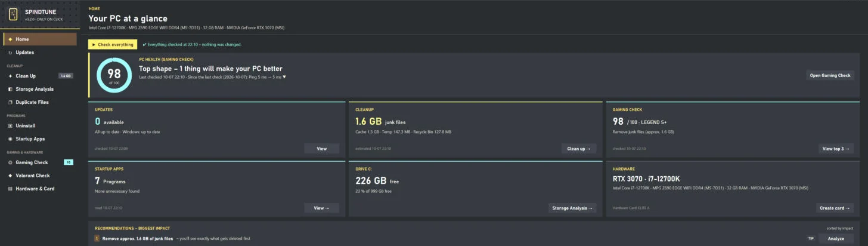Click the 98 of 100 health ring

pos(114,75)
